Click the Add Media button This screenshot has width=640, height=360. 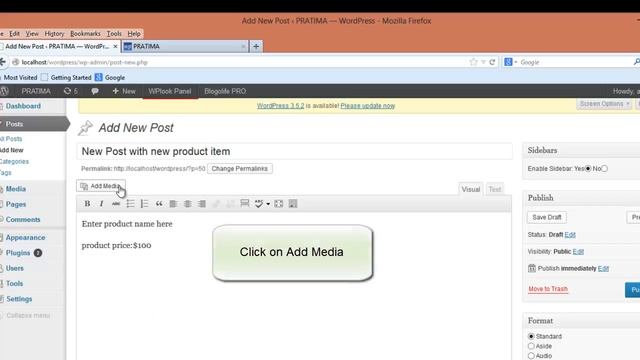click(101, 186)
